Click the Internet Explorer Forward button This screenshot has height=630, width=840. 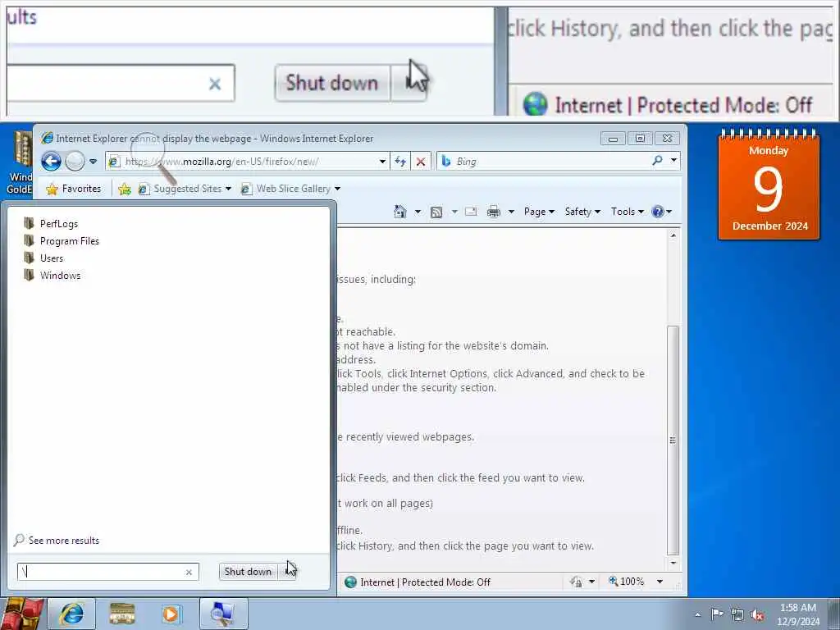click(75, 162)
